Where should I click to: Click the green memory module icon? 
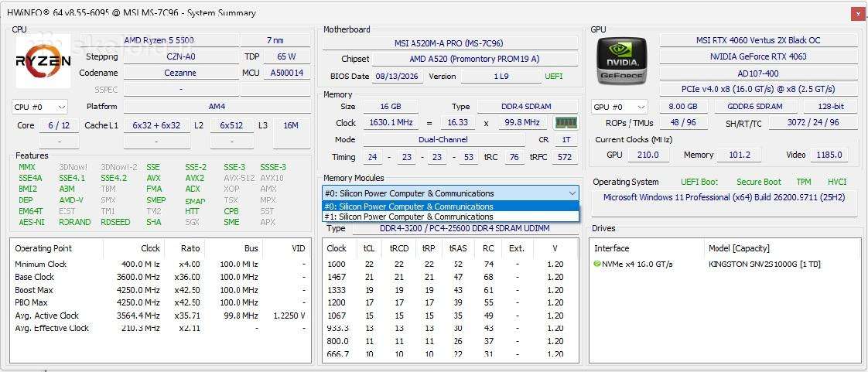[566, 122]
